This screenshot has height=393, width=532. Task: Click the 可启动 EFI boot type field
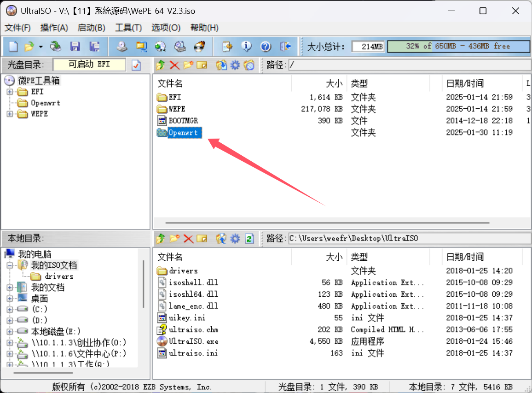(89, 65)
